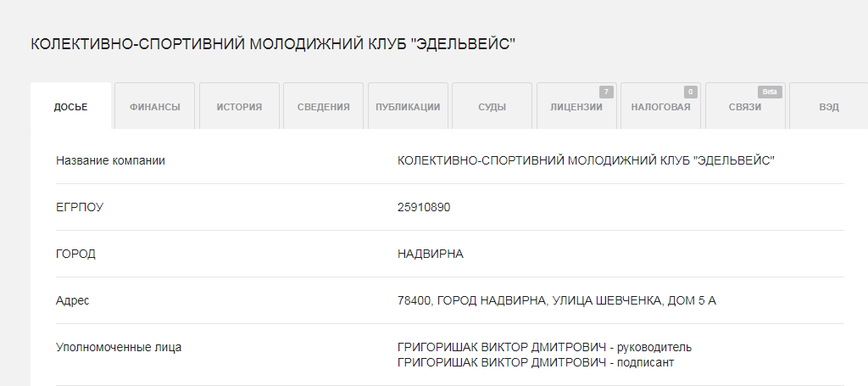The height and width of the screenshot is (386, 868).
Task: Select the СВЕДЕНИЯ tab
Action: point(323,107)
